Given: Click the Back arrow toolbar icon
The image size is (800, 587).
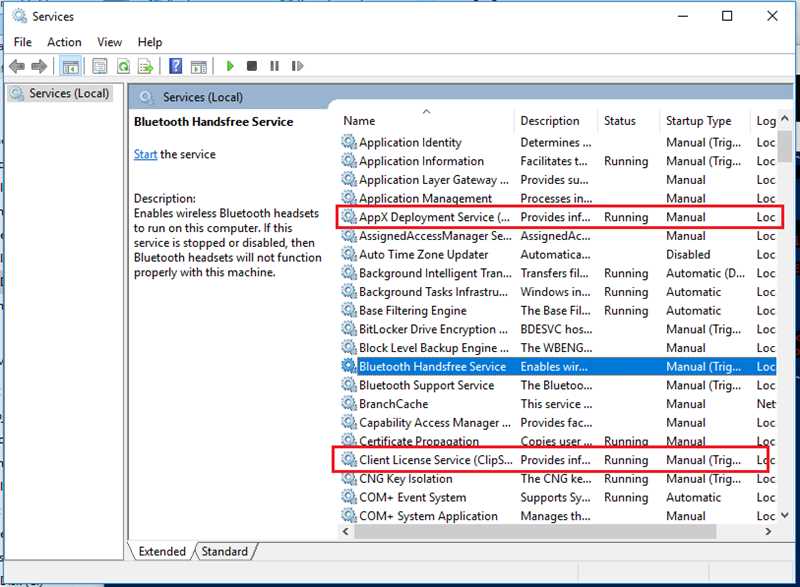Looking at the screenshot, I should 17,66.
